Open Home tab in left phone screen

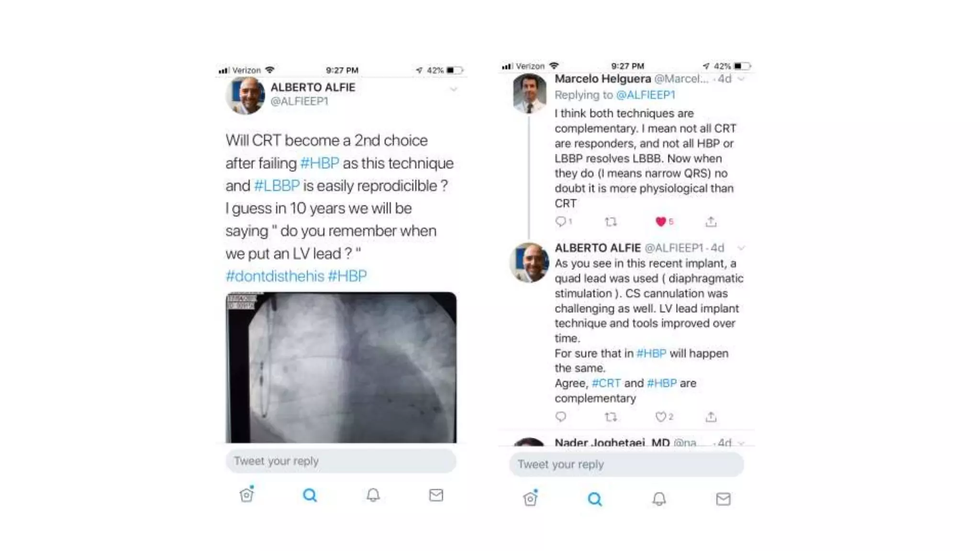247,494
